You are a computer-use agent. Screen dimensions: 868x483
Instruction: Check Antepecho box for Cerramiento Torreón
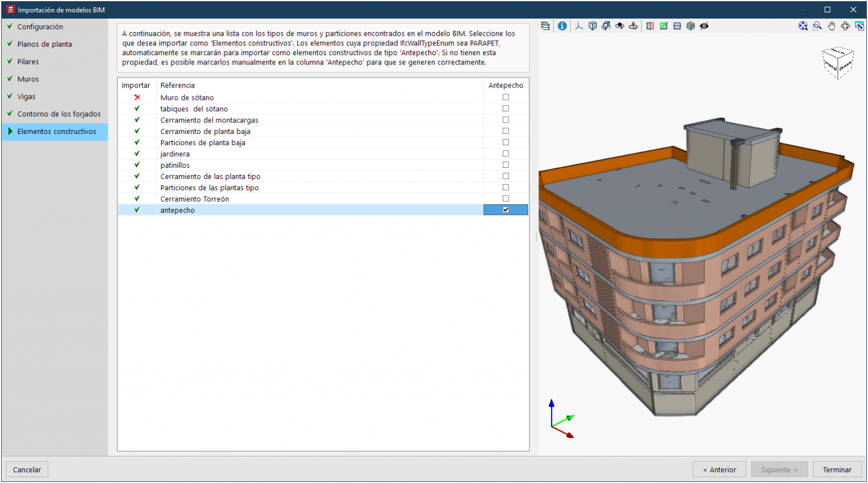[x=506, y=199]
